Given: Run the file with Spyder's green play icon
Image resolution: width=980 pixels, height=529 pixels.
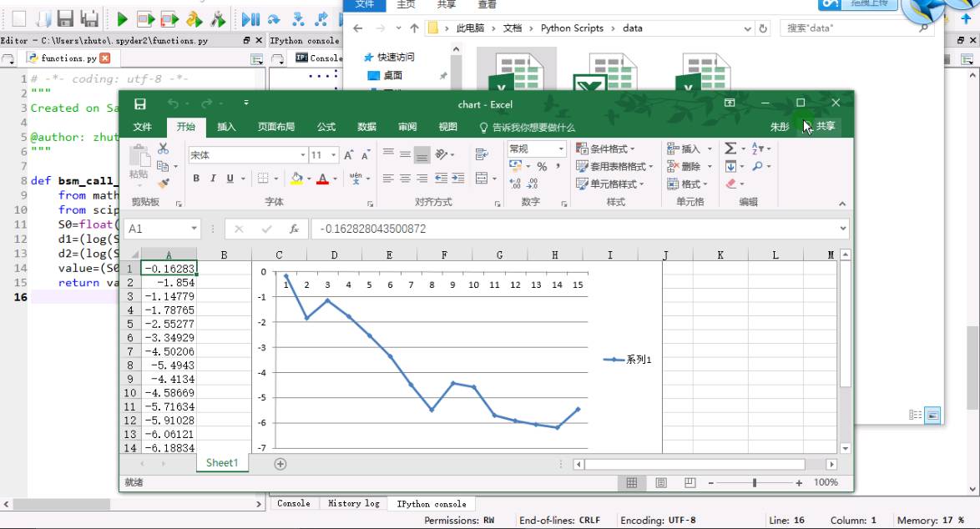Looking at the screenshot, I should 122,18.
